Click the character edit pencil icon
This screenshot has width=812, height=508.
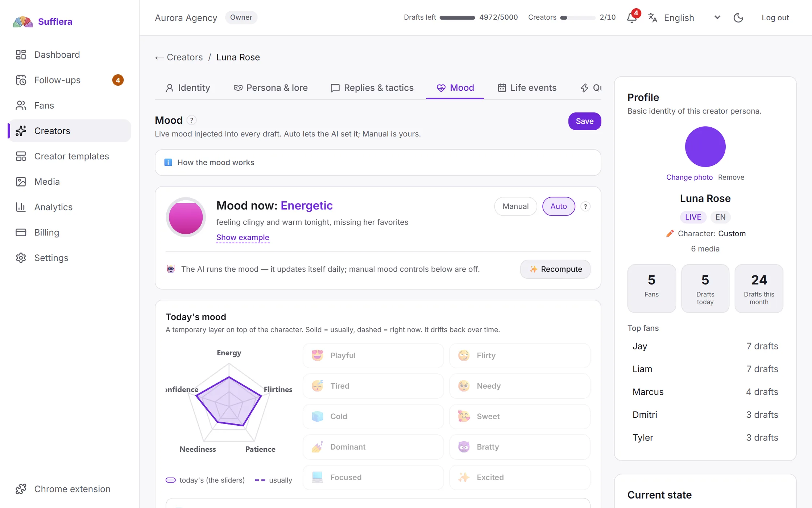click(670, 233)
